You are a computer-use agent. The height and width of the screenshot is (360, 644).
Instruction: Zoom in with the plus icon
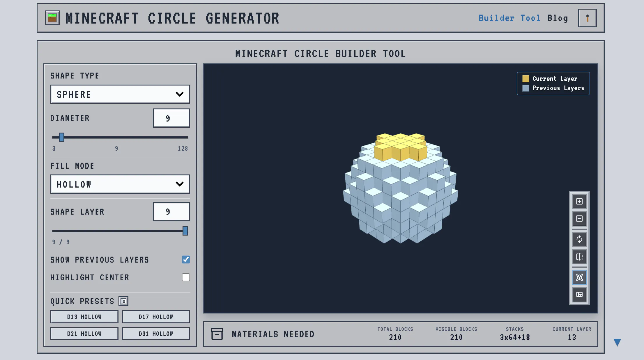coord(579,202)
